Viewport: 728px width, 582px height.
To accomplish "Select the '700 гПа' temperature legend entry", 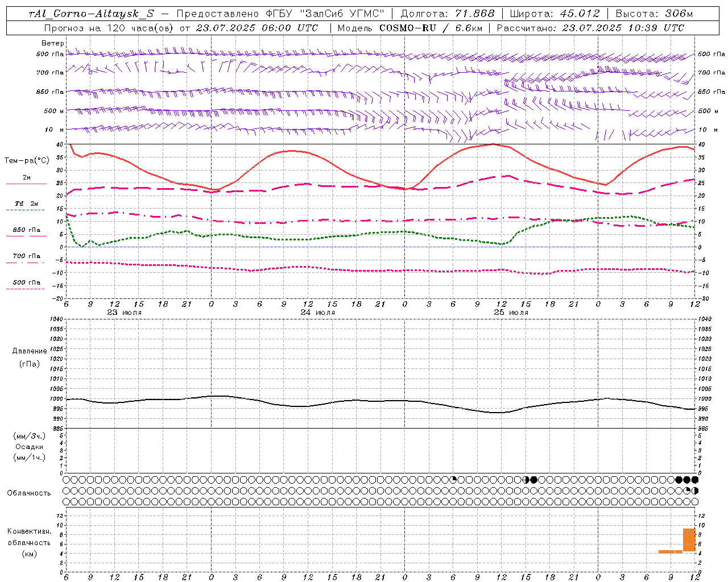I will point(27,256).
